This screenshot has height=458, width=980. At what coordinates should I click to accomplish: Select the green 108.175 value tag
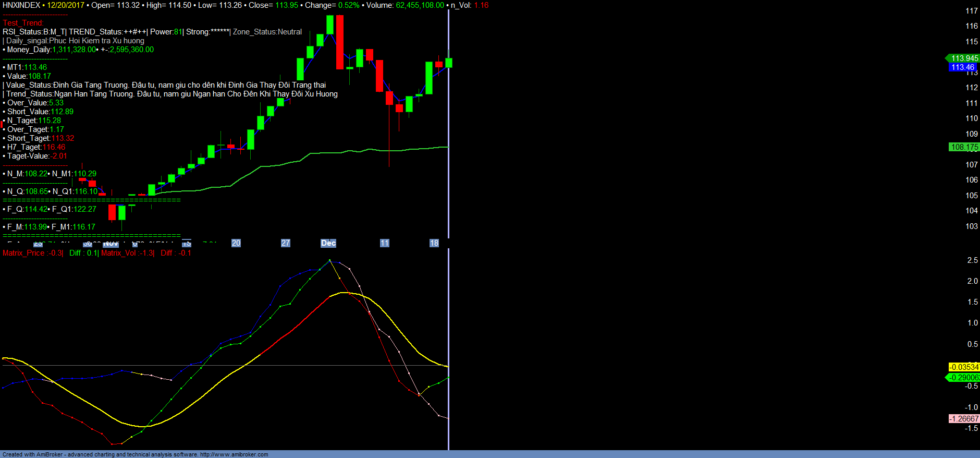pos(964,147)
